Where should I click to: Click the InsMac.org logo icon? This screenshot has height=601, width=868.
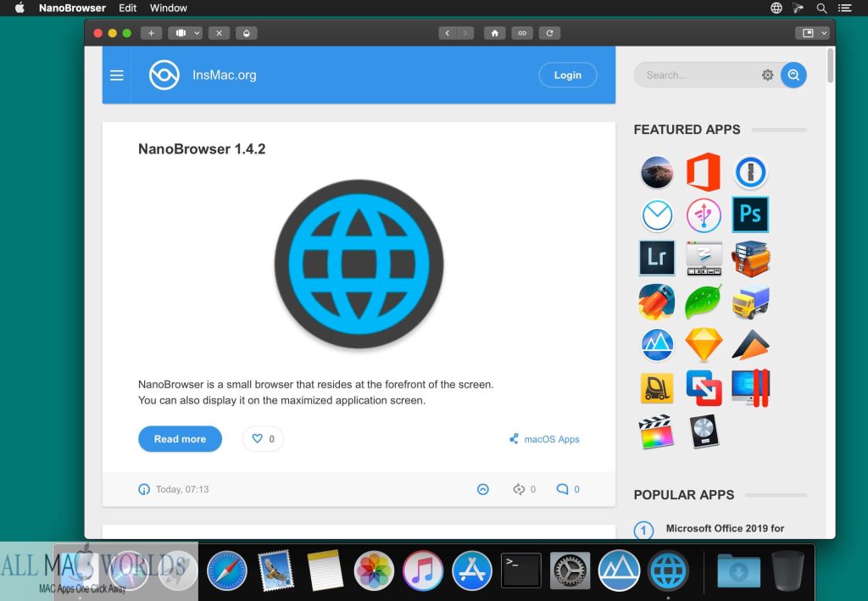click(164, 75)
